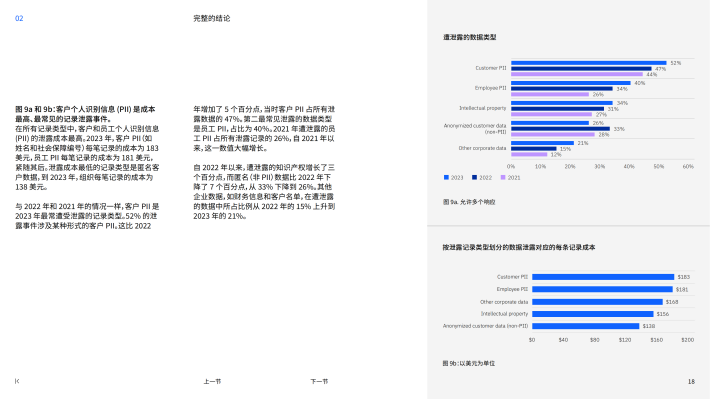Image resolution: width=710 pixels, height=399 pixels.
Task: Click the Employee PII 40% bar
Action: click(x=571, y=83)
